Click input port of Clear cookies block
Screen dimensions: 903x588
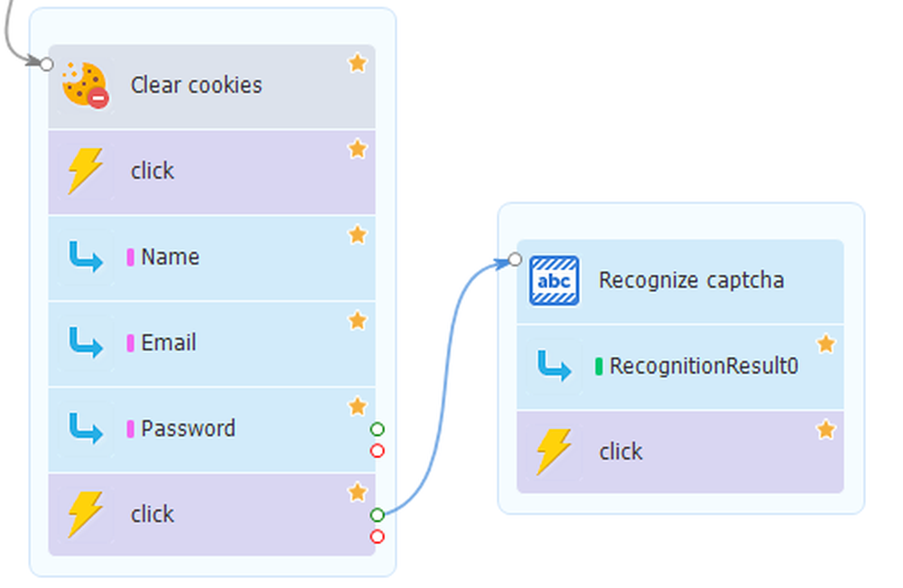point(47,64)
